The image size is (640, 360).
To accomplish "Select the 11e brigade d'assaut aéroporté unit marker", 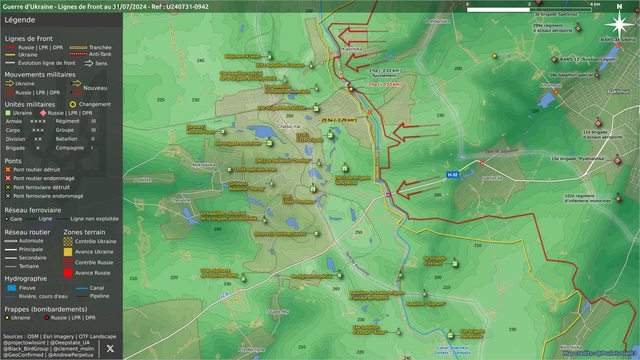I will click(x=598, y=123).
